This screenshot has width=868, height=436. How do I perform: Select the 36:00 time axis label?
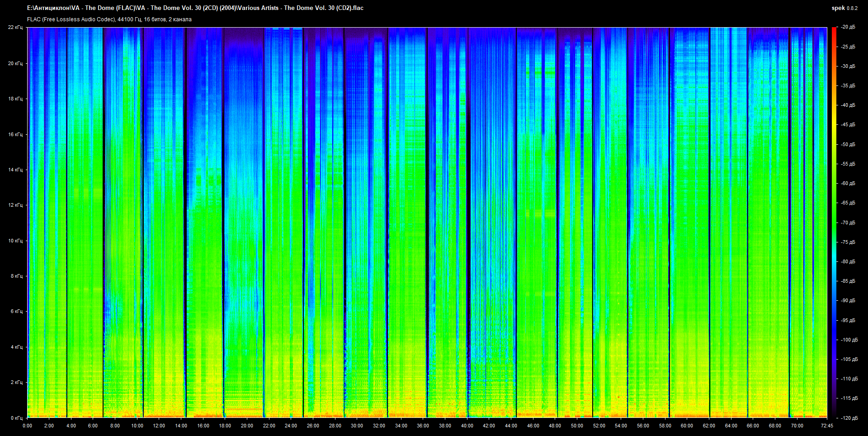click(423, 426)
